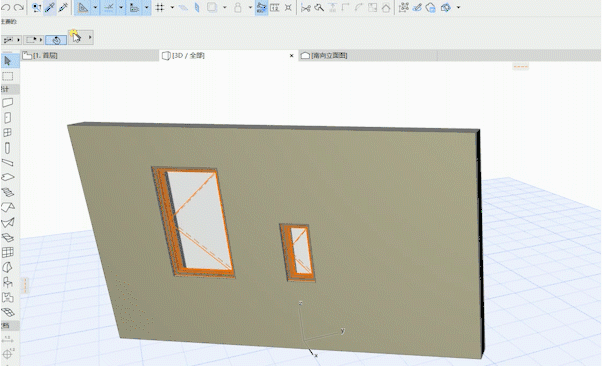The image size is (602, 366).
Task: Click the connected nodes toolbar icon
Action: tap(404, 7)
